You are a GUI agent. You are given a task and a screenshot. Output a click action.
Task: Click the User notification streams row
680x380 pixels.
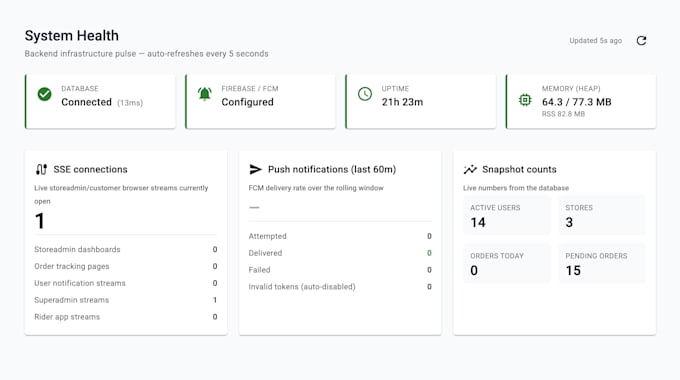(126, 283)
